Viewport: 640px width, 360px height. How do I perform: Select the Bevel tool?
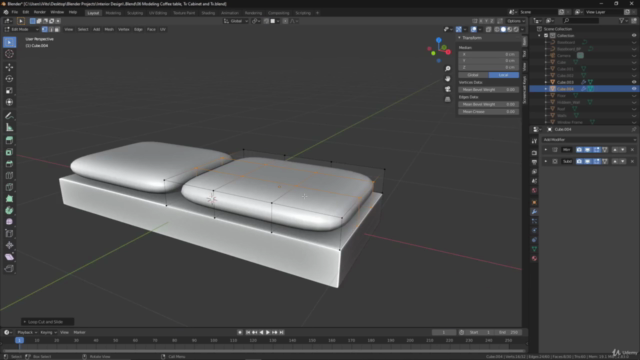click(x=9, y=164)
